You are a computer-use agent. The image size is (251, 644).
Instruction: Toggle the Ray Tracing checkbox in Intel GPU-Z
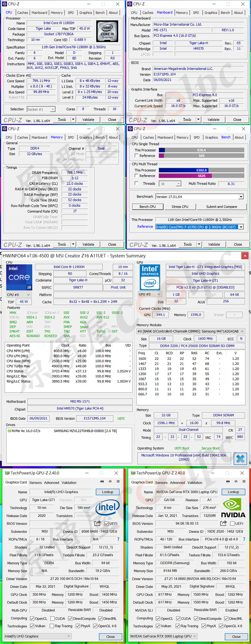click(51, 626)
